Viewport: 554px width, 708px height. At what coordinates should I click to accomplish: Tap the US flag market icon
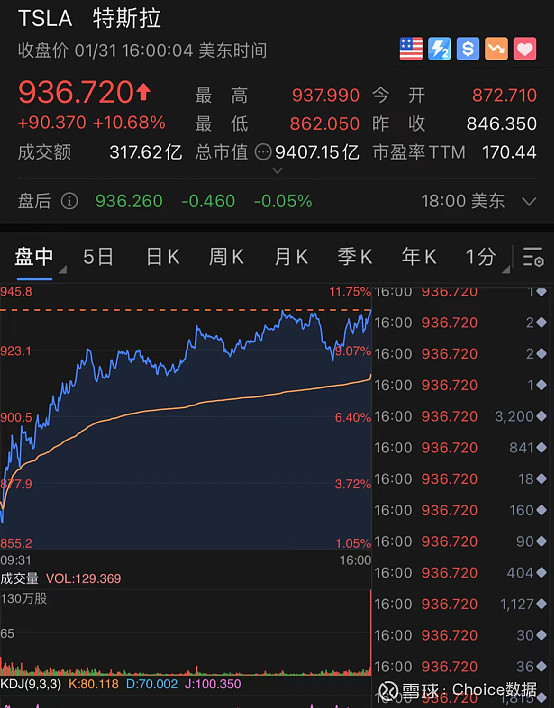(411, 49)
